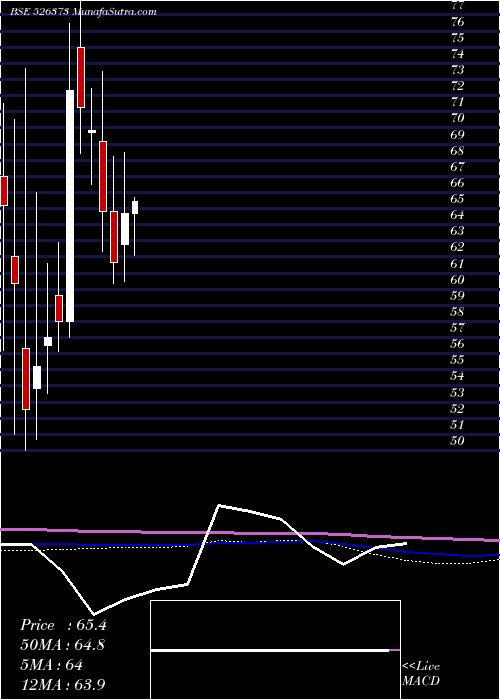Click the 77 price axis label
The width and height of the screenshot is (500, 700).
[x=457, y=5]
